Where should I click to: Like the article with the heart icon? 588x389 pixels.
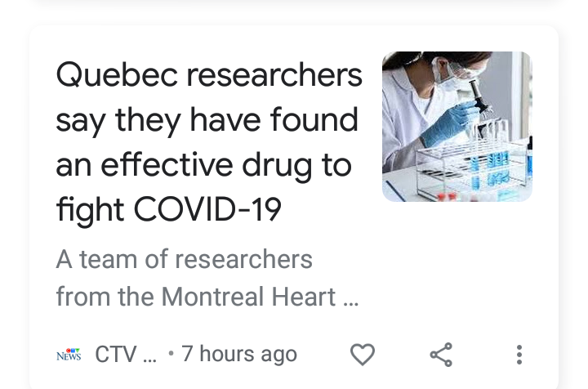click(x=362, y=354)
